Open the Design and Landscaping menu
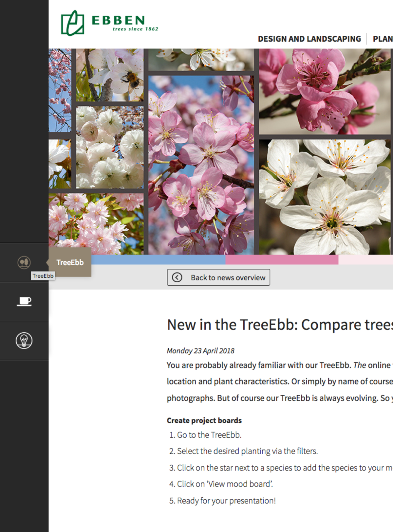This screenshot has height=532, width=393. tap(309, 39)
